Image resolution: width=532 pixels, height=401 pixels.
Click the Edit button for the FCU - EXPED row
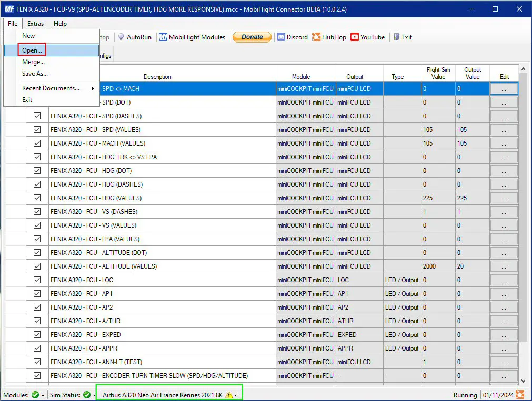coord(504,335)
